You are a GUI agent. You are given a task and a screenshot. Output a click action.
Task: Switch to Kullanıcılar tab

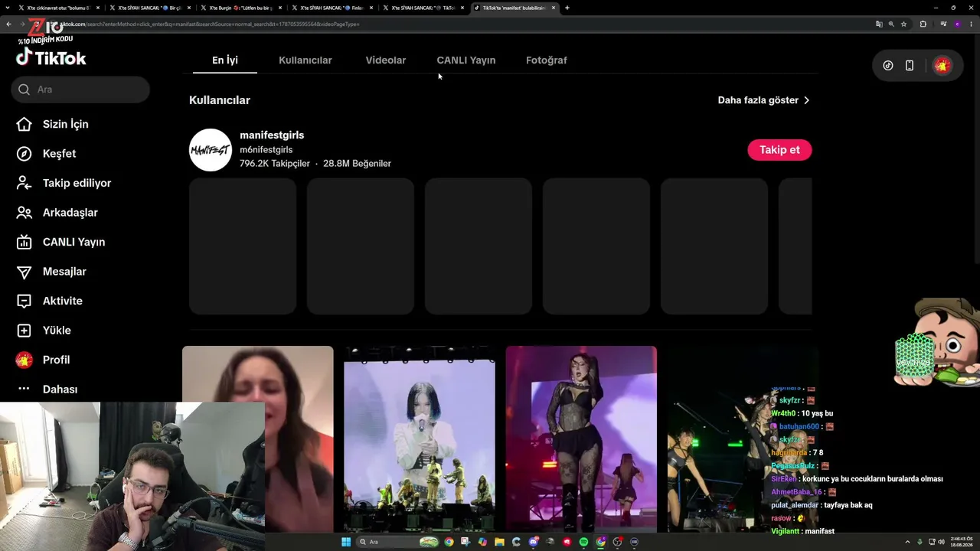305,60
